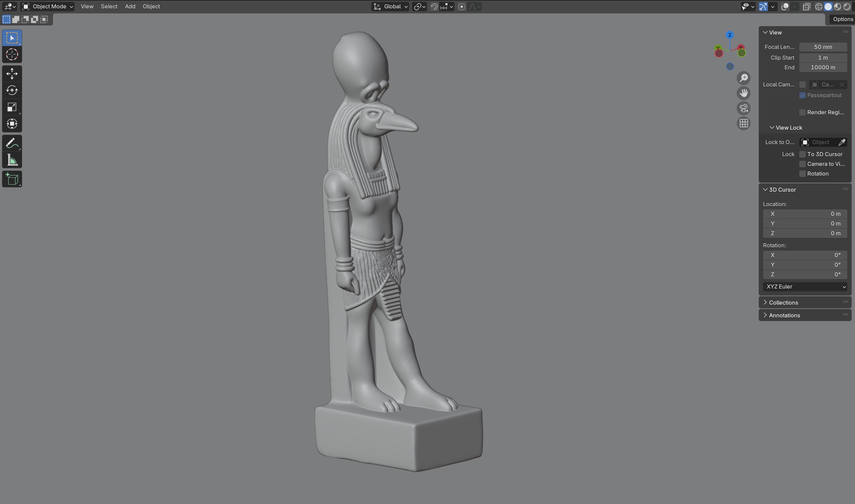Screen dimensions: 855x504
Task: Open the Add menu
Action: (x=130, y=6)
